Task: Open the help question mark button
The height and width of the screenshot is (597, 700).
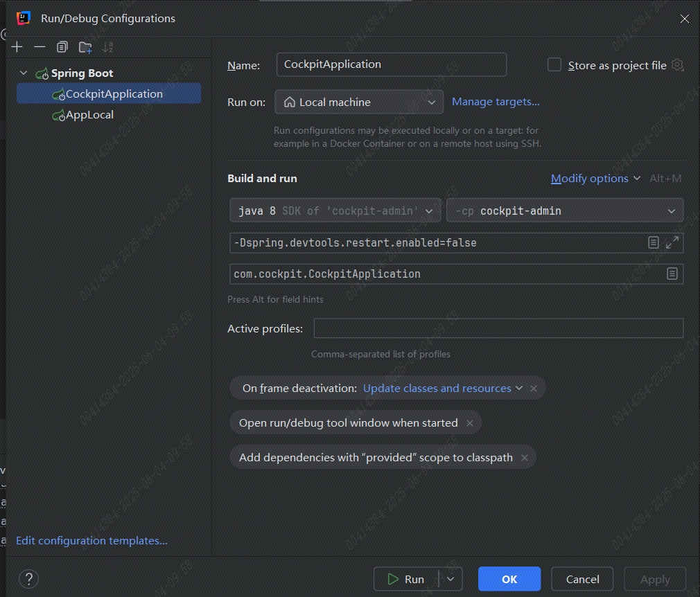Action: tap(28, 579)
